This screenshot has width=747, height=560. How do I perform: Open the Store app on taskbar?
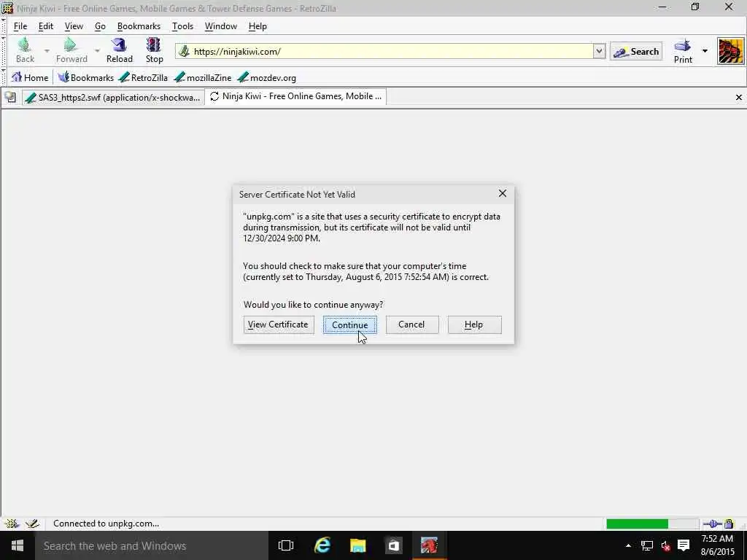tap(393, 545)
